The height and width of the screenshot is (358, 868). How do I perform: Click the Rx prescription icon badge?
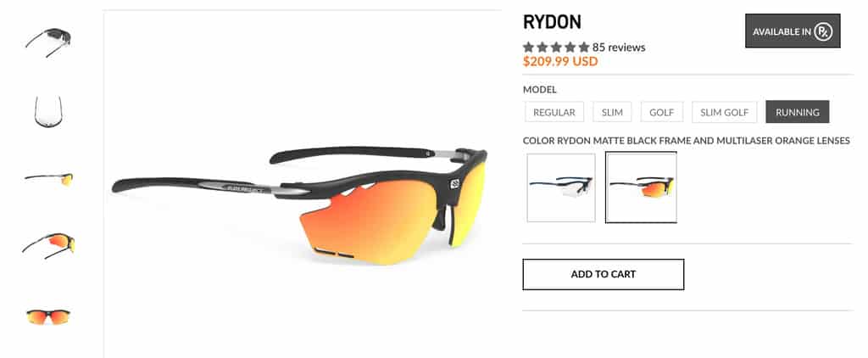tap(822, 31)
